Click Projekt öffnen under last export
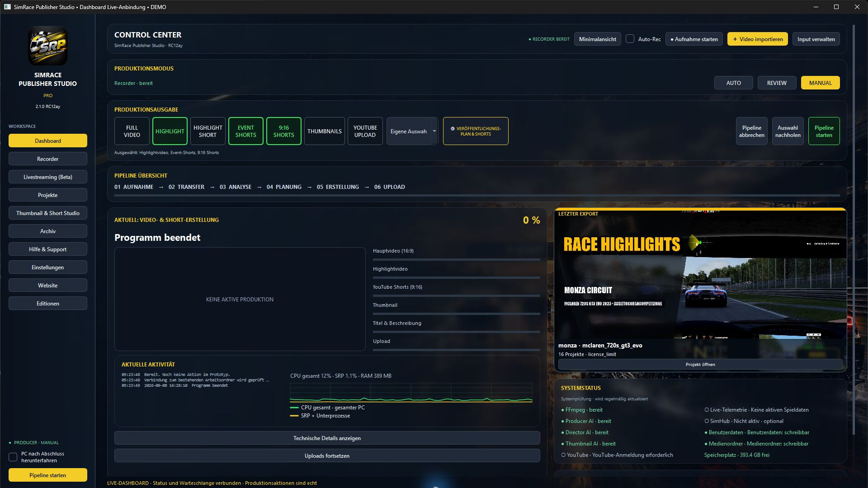This screenshot has height=488, width=868. click(x=700, y=364)
